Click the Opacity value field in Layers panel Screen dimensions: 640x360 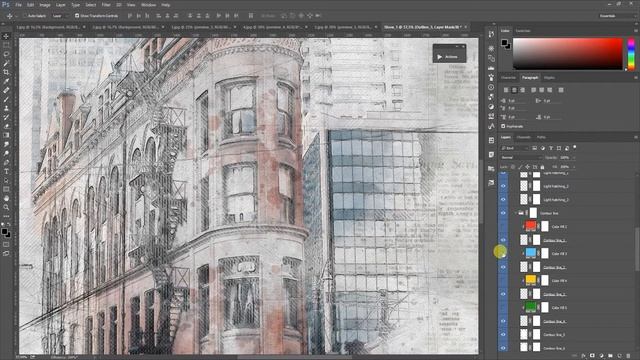coord(565,157)
